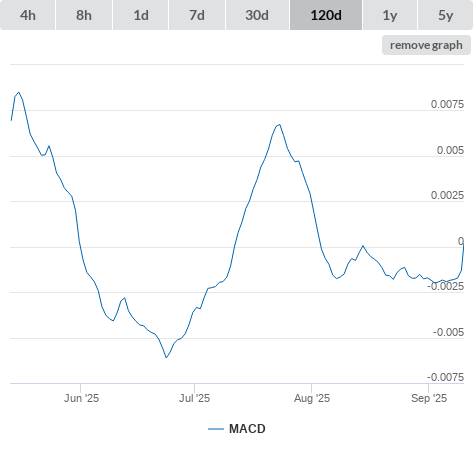
Task: Click the Aug '25 axis label
Action: point(312,398)
